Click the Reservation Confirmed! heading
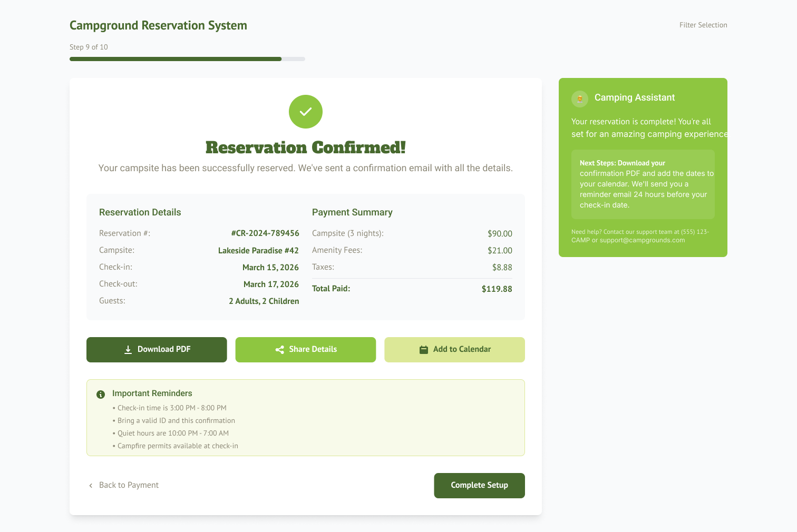The image size is (797, 532). [306, 147]
